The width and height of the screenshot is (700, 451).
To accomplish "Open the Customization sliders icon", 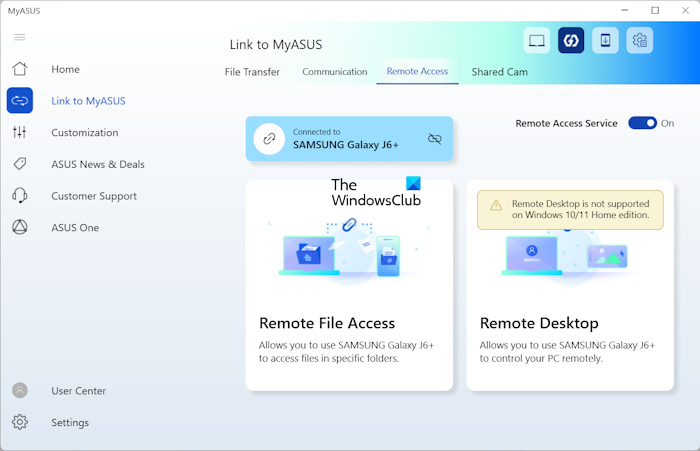I will pyautogui.click(x=20, y=133).
